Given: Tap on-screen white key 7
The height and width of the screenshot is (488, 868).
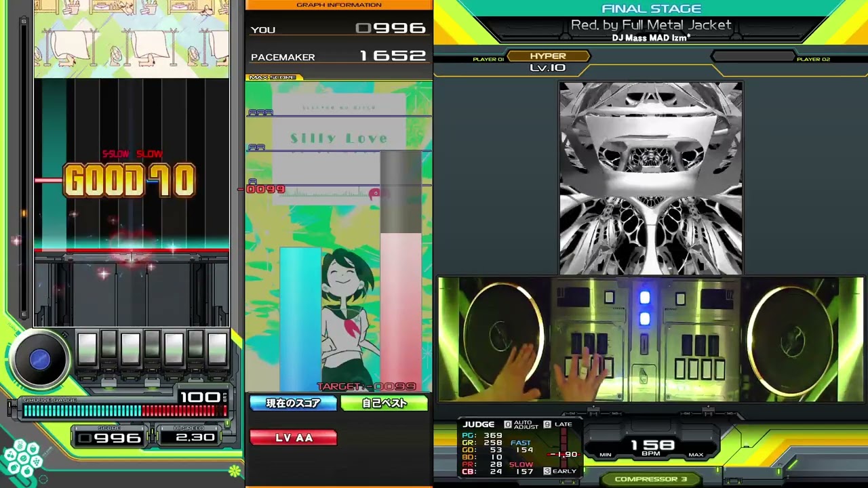Looking at the screenshot, I should [x=217, y=349].
